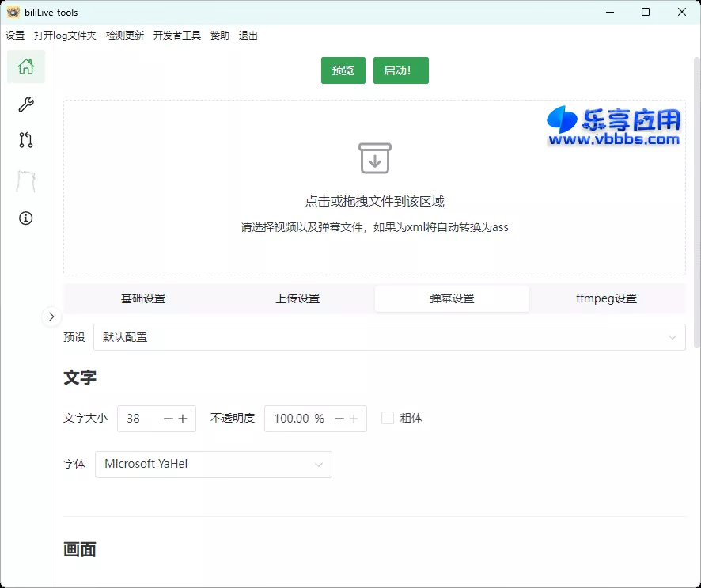701x588 pixels.
Task: Expand the collapsed sidebar with the chevron arrow
Action: [51, 316]
